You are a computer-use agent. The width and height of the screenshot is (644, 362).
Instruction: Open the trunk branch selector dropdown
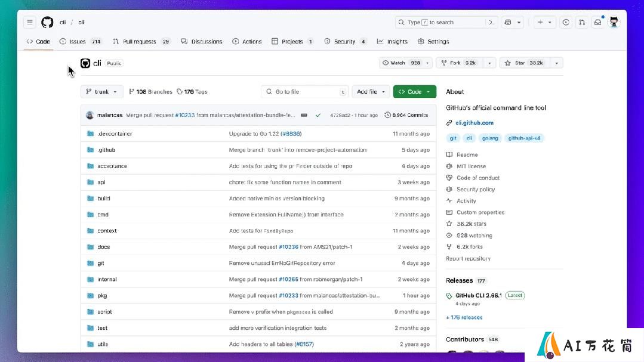tap(101, 91)
